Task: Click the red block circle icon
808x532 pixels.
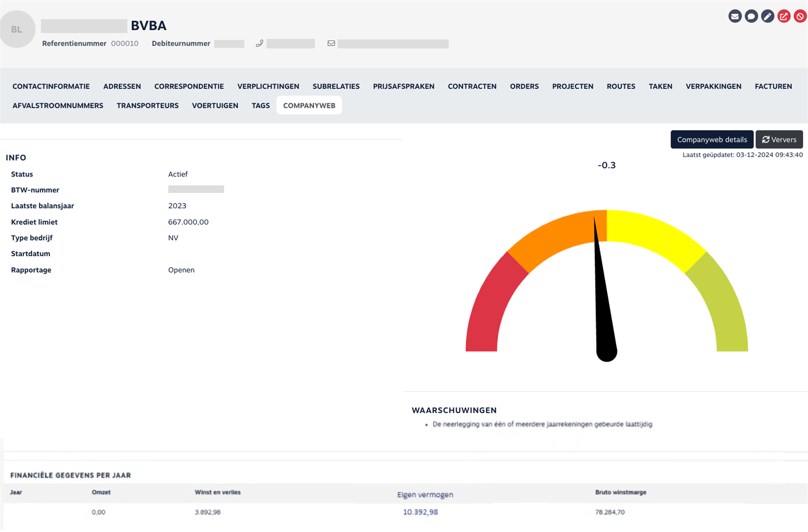Action: tap(800, 16)
